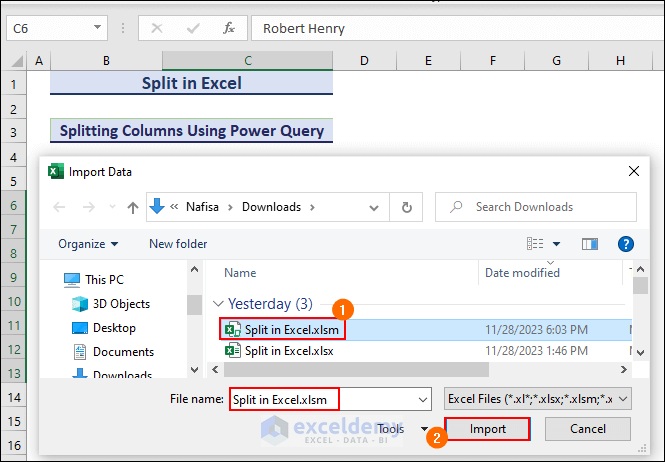Open recent locations chevron beside Forward arrow

click(x=112, y=207)
